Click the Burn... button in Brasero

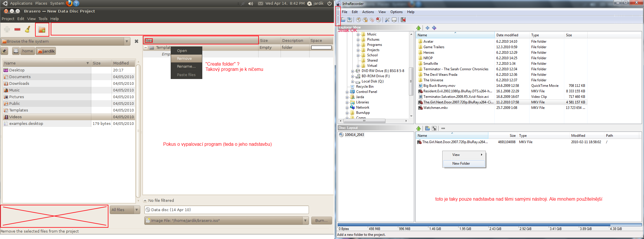coord(321,221)
